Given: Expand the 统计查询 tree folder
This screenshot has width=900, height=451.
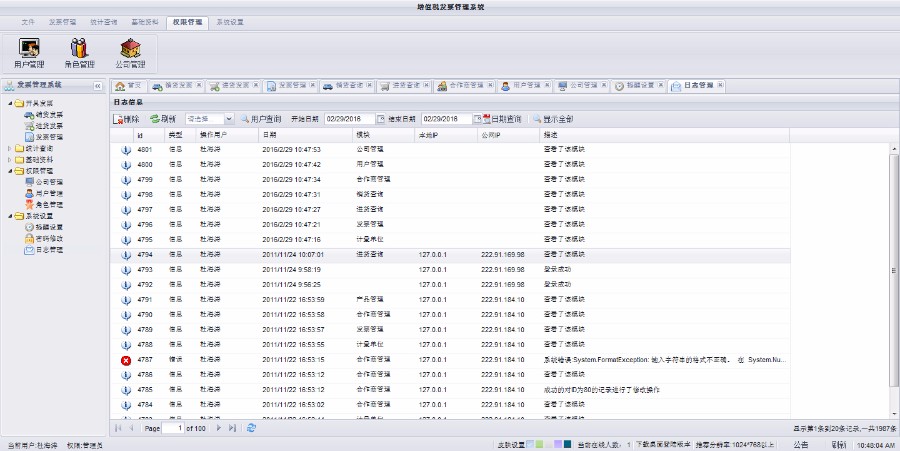Looking at the screenshot, I should pyautogui.click(x=11, y=148).
